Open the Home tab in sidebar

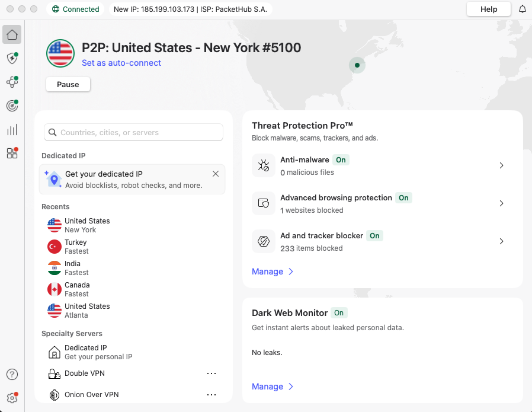tap(12, 34)
